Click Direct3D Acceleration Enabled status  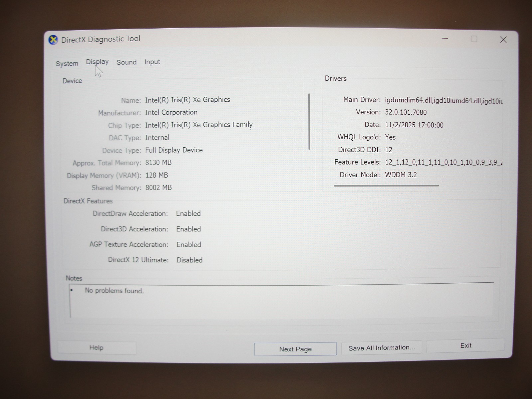[189, 229]
